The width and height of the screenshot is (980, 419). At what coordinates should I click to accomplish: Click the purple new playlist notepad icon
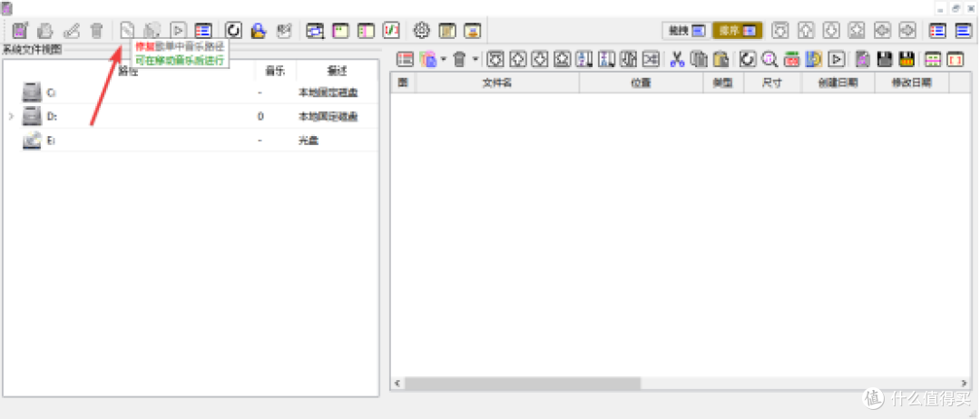pyautogui.click(x=21, y=29)
